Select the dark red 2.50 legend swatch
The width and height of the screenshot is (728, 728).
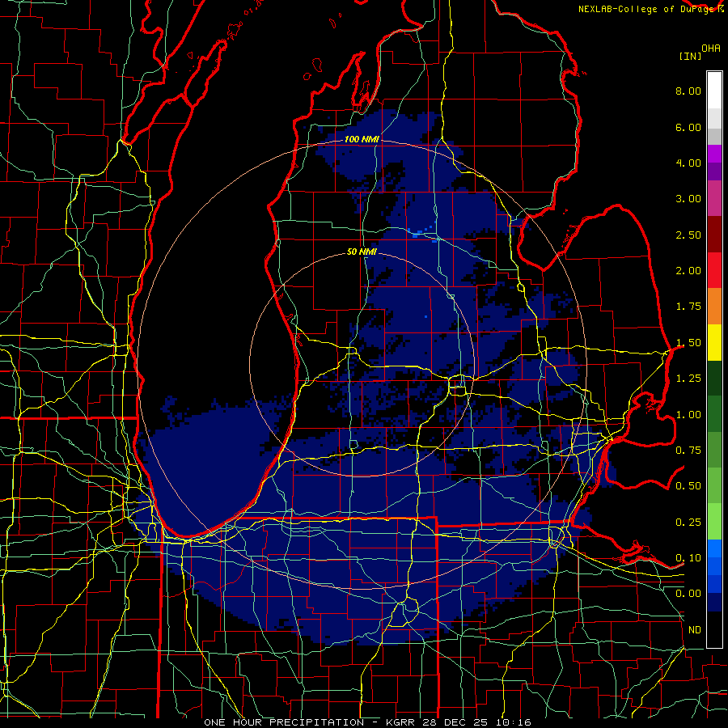tap(714, 235)
